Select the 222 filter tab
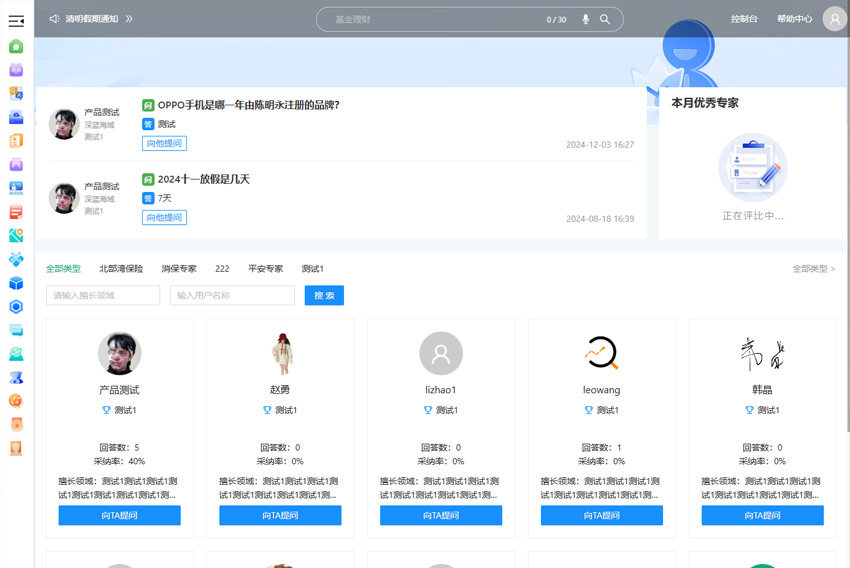The height and width of the screenshot is (568, 850). pyautogui.click(x=222, y=269)
